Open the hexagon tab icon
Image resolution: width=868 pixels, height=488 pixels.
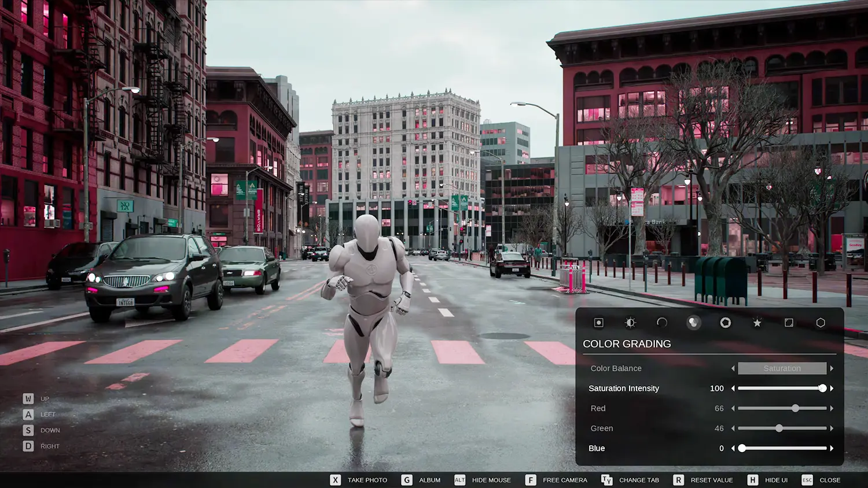821,323
